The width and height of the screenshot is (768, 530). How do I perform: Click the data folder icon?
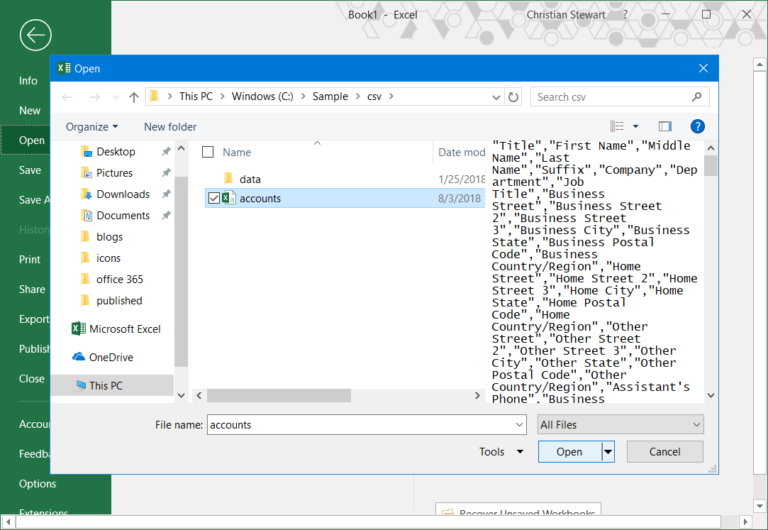228,178
